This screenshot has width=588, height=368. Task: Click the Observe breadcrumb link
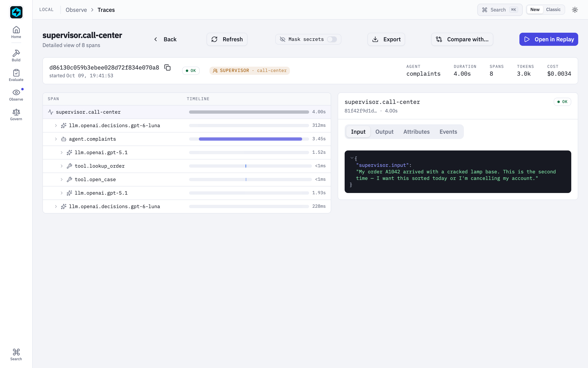[76, 10]
